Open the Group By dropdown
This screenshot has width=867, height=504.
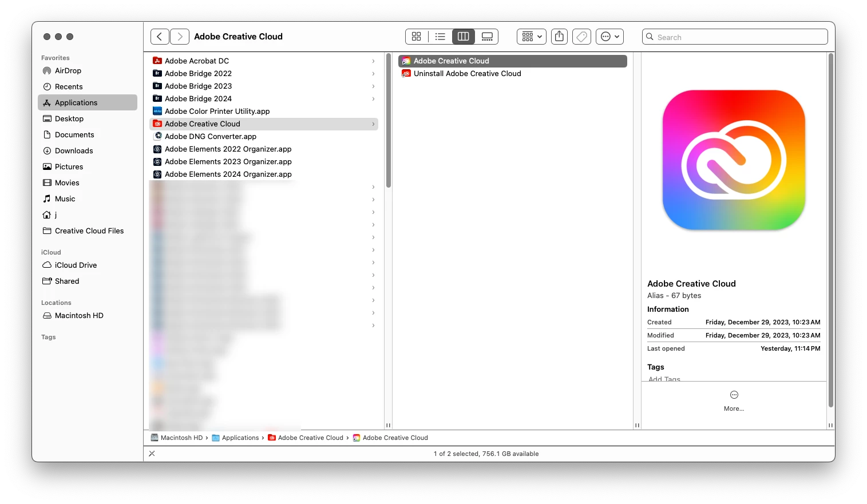532,37
